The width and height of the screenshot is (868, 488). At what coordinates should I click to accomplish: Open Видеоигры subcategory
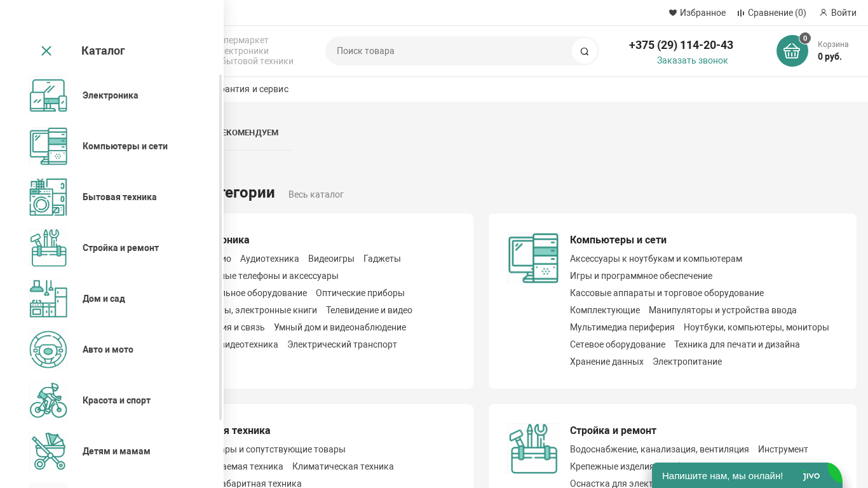coord(331,259)
